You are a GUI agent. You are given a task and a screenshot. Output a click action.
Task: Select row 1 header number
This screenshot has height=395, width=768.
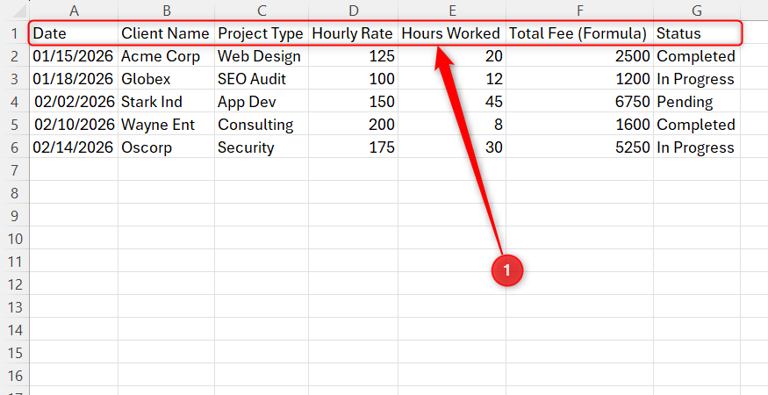pyautogui.click(x=15, y=33)
